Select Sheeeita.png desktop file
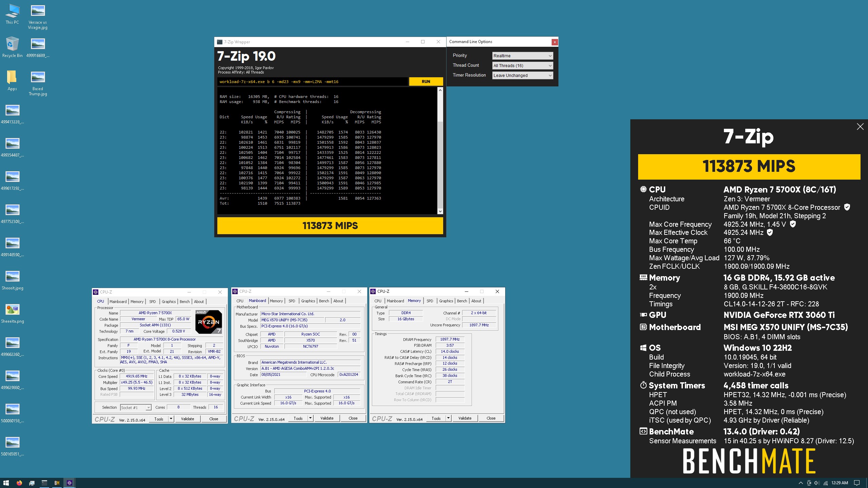 point(13,313)
